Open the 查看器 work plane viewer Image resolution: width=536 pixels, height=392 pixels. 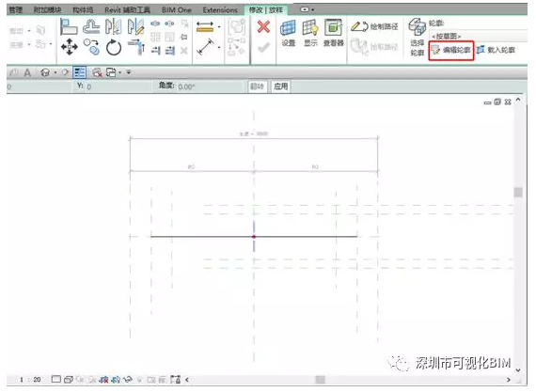coord(333,33)
